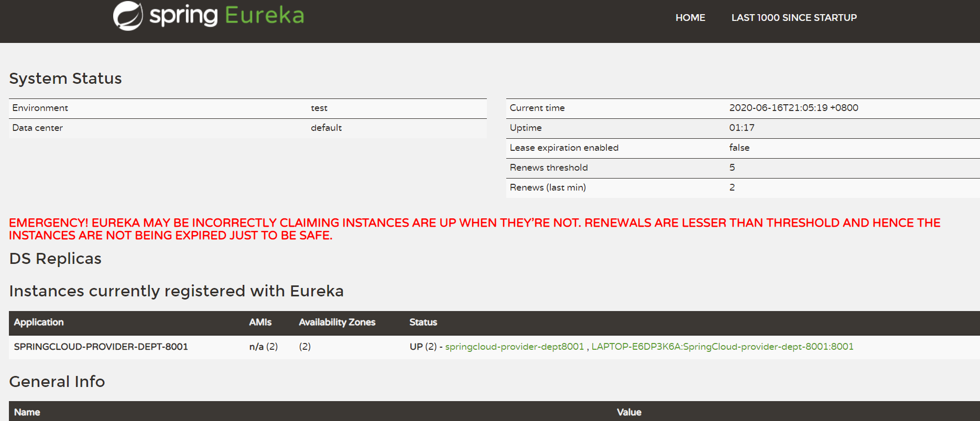Click the Uptime label
The image size is (980, 421).
[x=526, y=128]
